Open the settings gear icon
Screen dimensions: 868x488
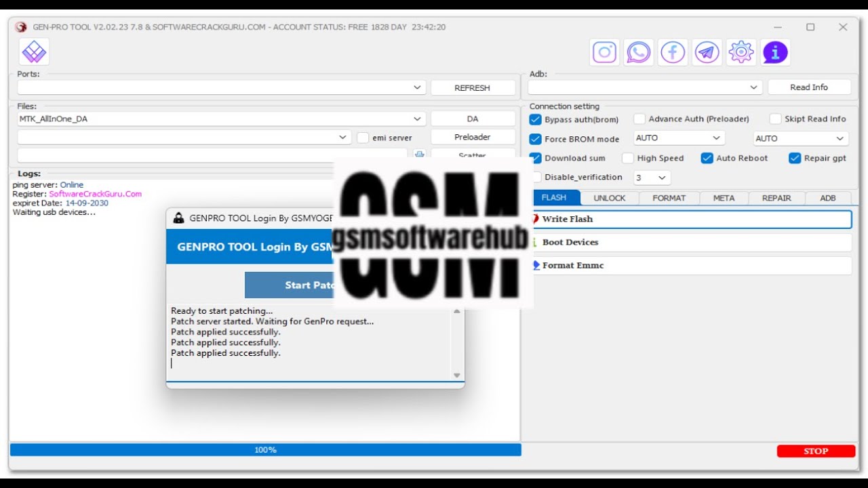click(741, 52)
